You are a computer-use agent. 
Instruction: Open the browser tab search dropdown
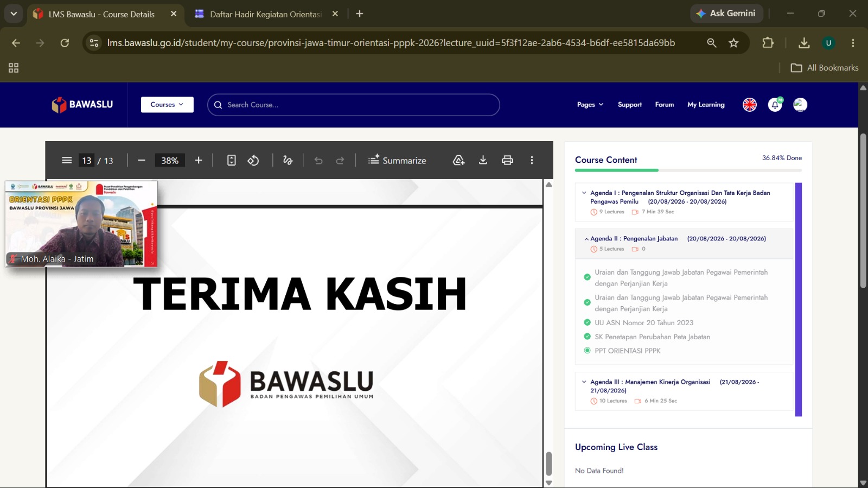coord(14,14)
